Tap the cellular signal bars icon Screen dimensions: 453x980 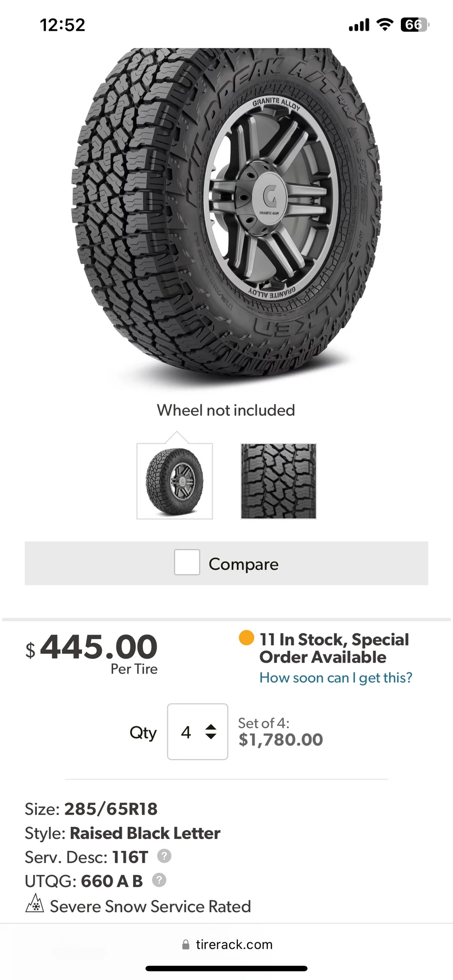point(359,25)
